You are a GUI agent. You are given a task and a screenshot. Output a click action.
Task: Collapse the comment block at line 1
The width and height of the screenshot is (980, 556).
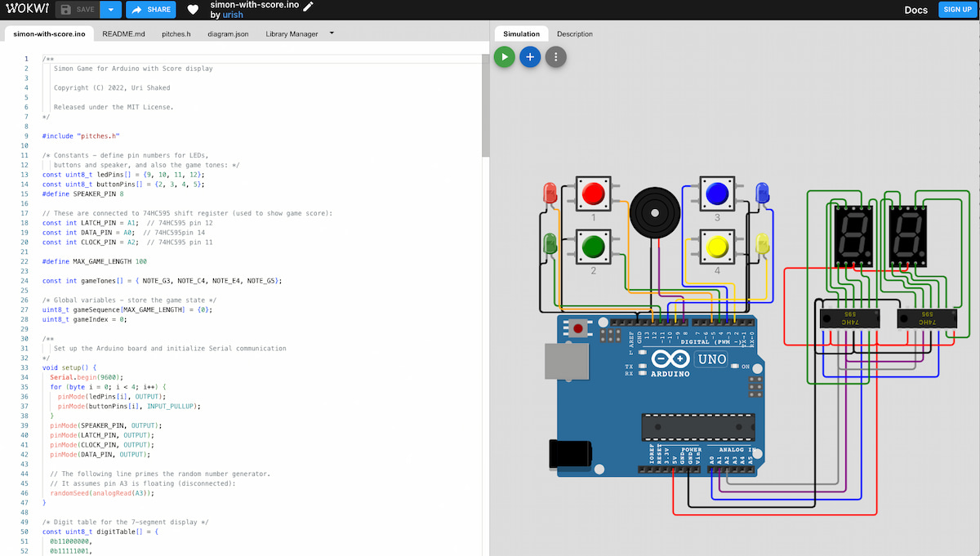38,59
